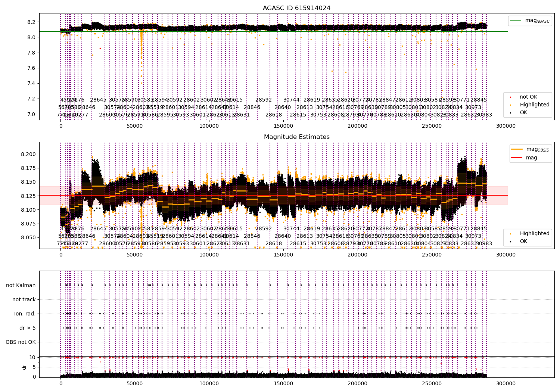The width and height of the screenshot is (560, 392).
Task: Click obsid label "30744" in top plot
Action: click(x=291, y=100)
